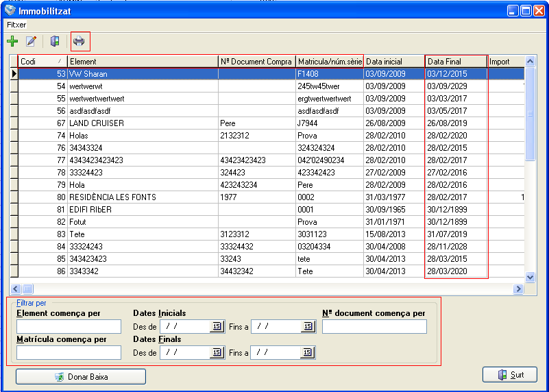Click Nº Document Compra column header
This screenshot has width=549, height=392.
[x=257, y=62]
